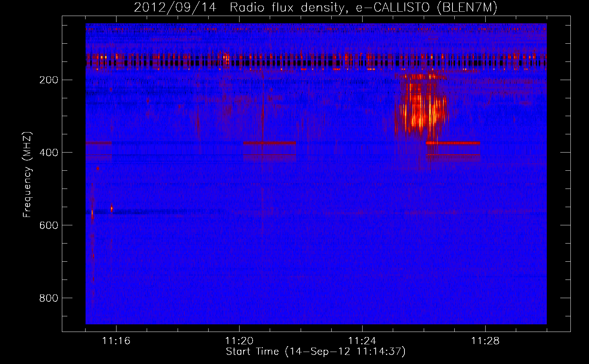Click the 11:24 time tick label
Viewport: 589px width, 364px height.
pos(362,341)
